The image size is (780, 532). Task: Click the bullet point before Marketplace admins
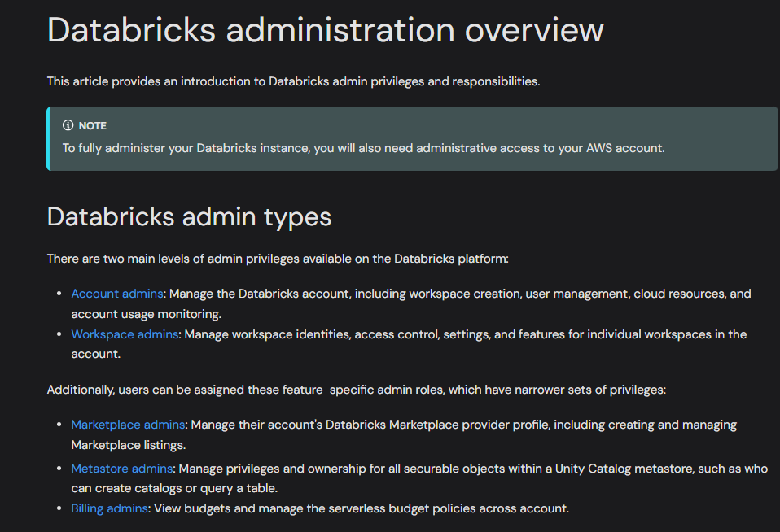click(x=59, y=425)
